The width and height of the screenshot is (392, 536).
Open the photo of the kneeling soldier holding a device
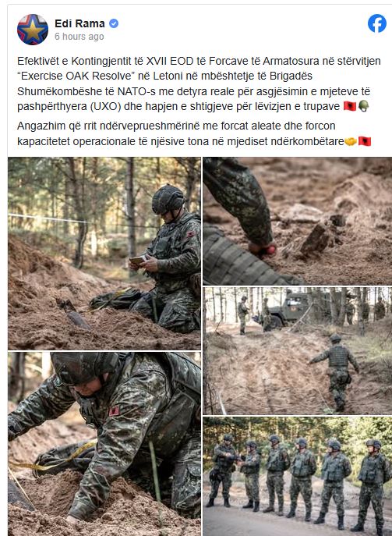(x=104, y=254)
